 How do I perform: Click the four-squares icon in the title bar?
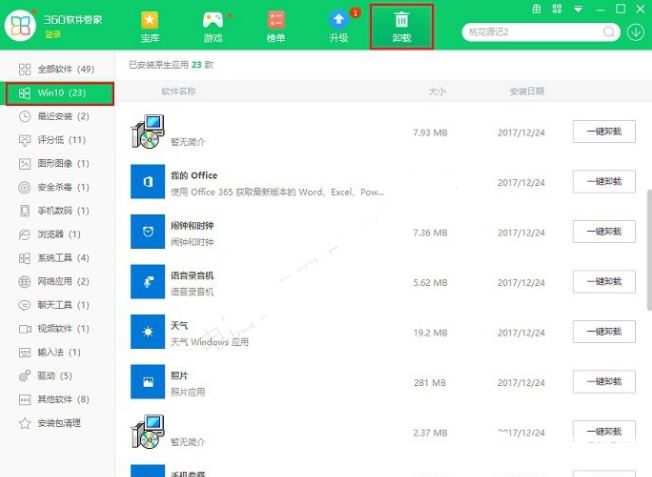click(557, 9)
